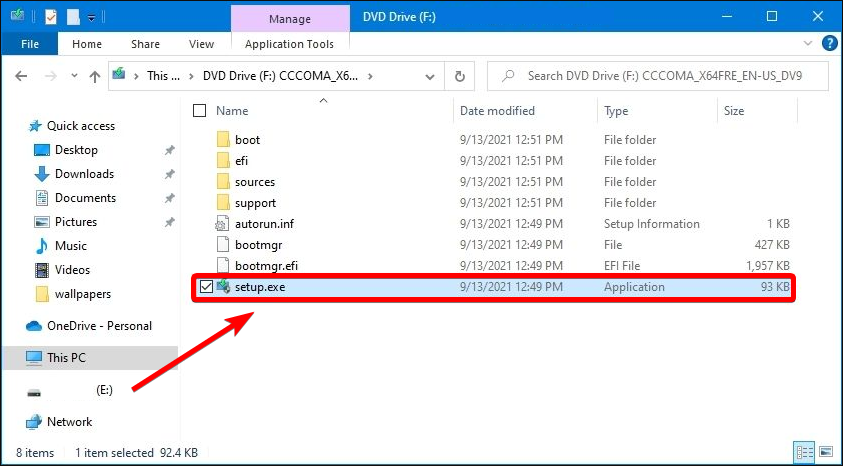Select the autorun.inf file icon
The width and height of the screenshot is (843, 466).
[223, 224]
